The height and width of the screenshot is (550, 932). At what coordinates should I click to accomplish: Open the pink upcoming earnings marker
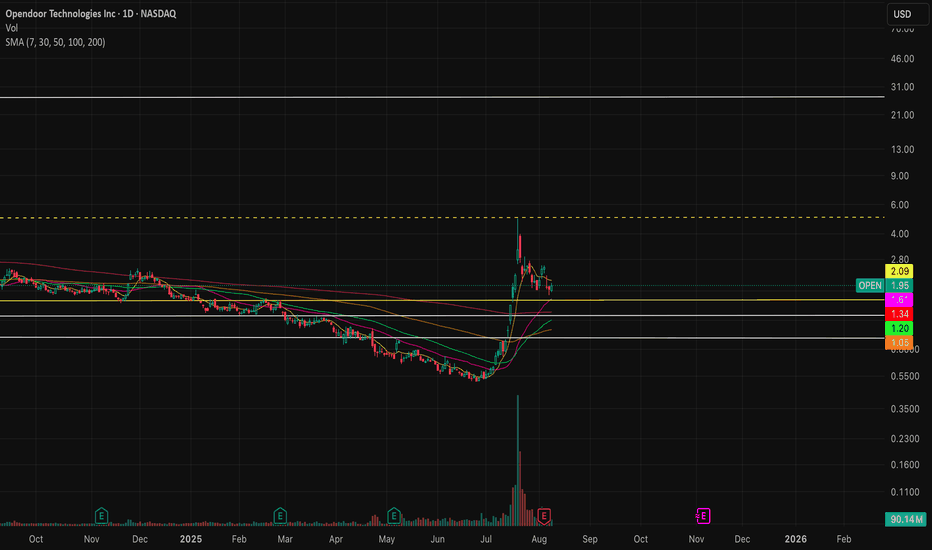pos(703,516)
